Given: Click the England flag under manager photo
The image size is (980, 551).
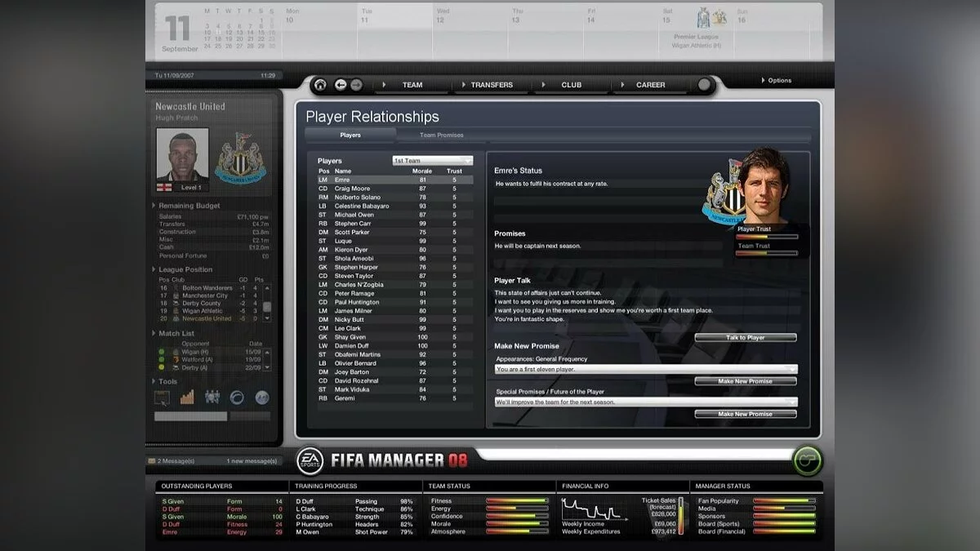Looking at the screenshot, I should coord(164,188).
